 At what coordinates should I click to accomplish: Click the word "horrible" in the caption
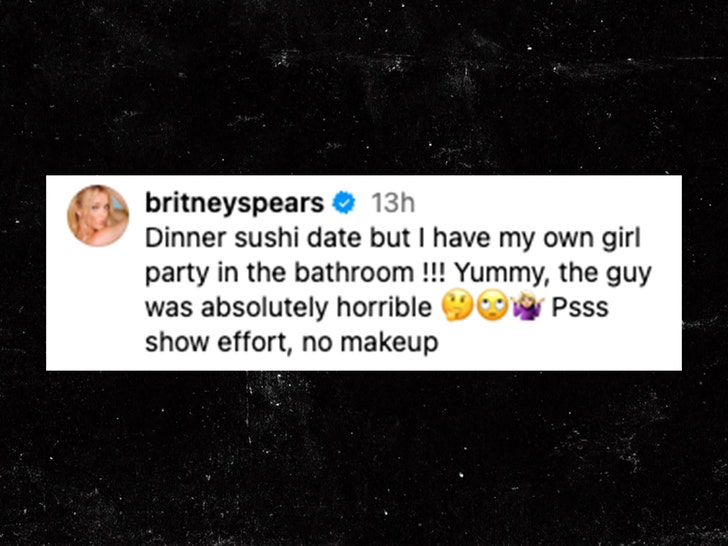pyautogui.click(x=384, y=307)
